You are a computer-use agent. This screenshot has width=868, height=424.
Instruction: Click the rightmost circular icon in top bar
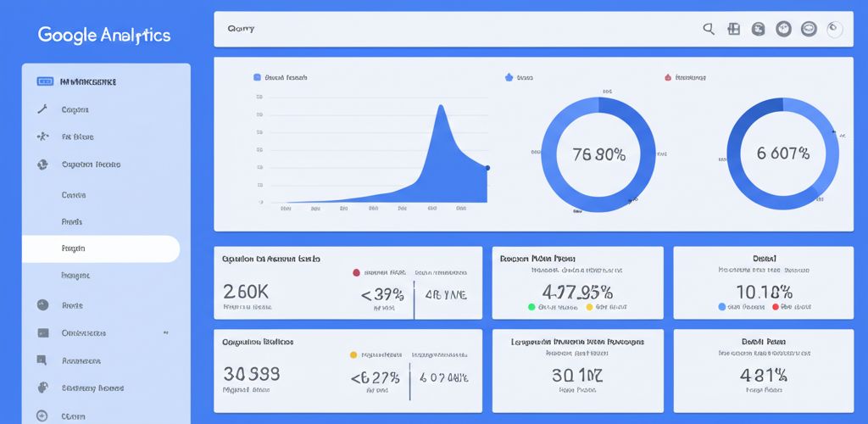834,29
